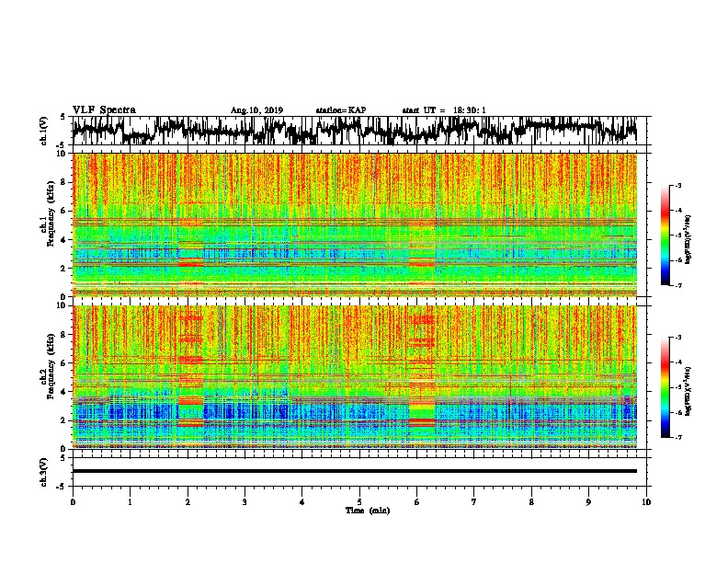728x563 pixels.
Task: Click the ch.2 "Frequency (kHz)" axis label
Action: click(51, 366)
